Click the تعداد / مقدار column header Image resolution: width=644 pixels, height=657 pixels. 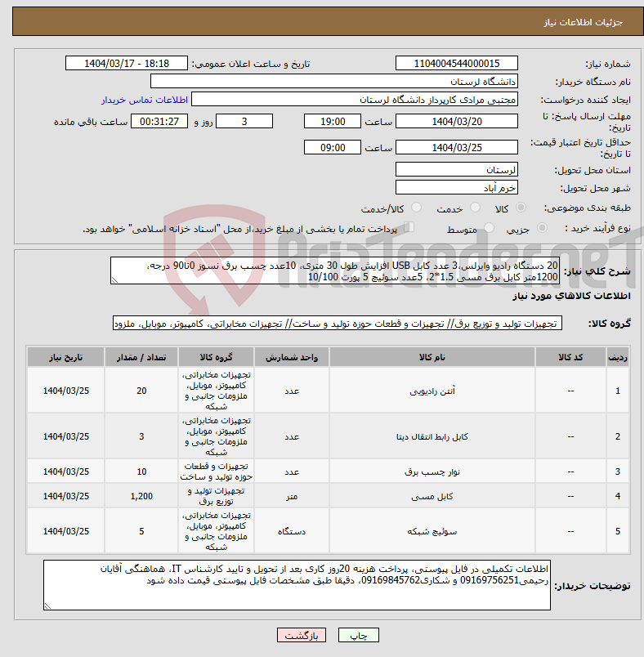pos(141,357)
